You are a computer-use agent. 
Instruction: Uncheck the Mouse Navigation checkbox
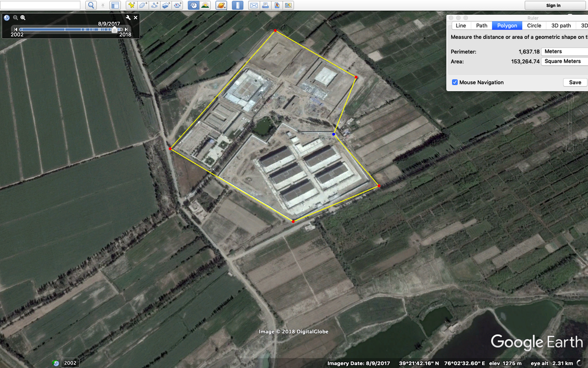click(x=455, y=82)
